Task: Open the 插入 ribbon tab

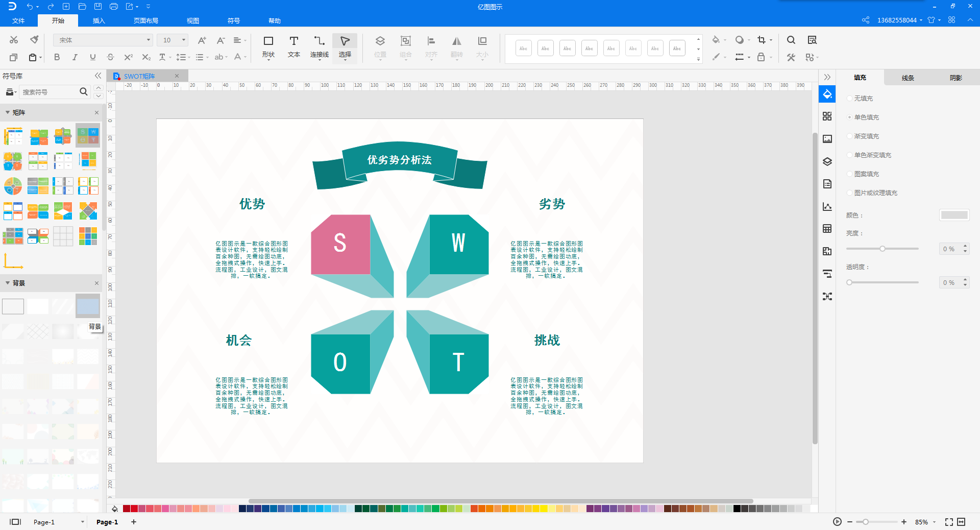Action: coord(99,21)
